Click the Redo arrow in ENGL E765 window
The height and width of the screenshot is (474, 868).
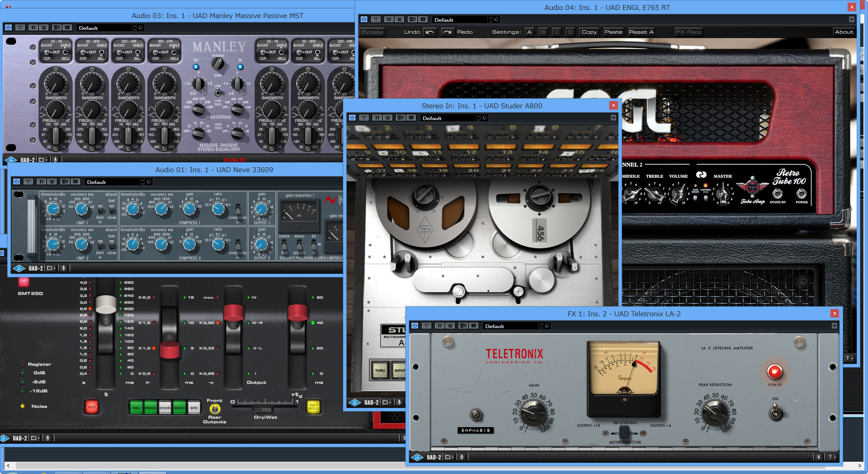tap(447, 32)
